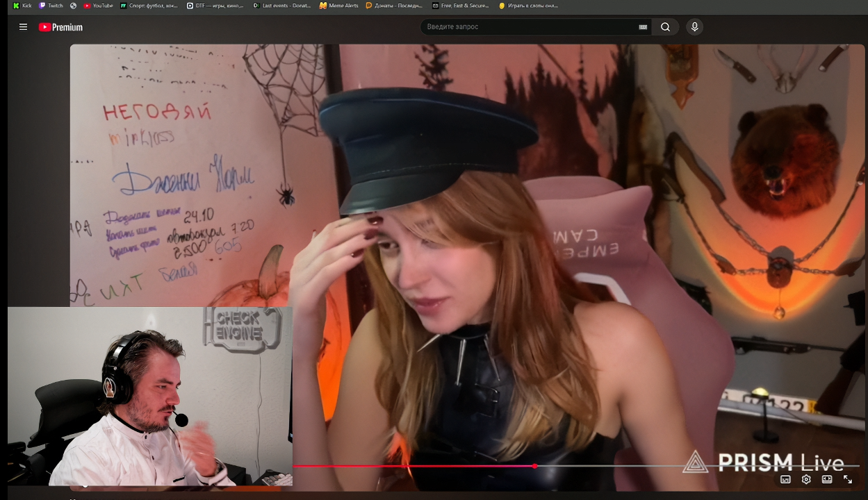This screenshot has width=868, height=500.
Task: Open the YouTube bookmark
Action: (98, 6)
